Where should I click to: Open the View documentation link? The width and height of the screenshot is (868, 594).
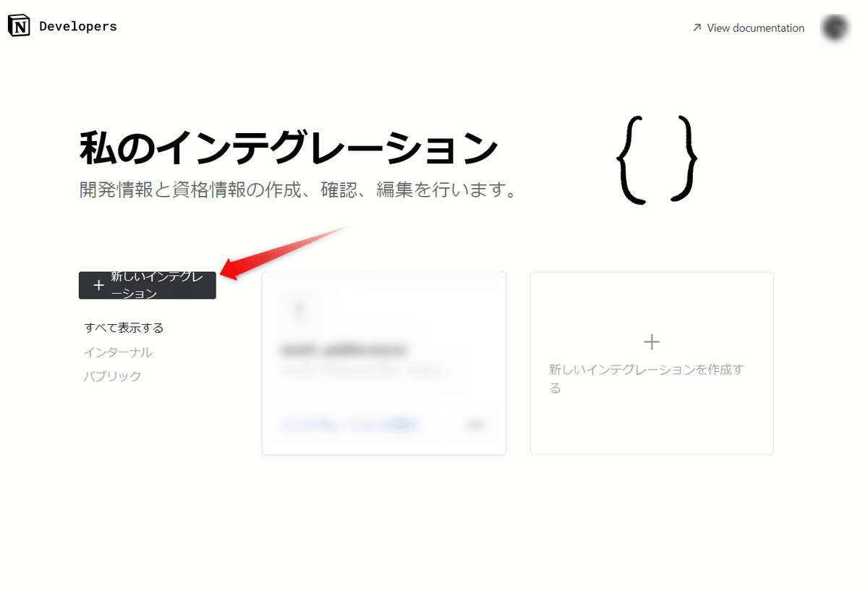[754, 27]
